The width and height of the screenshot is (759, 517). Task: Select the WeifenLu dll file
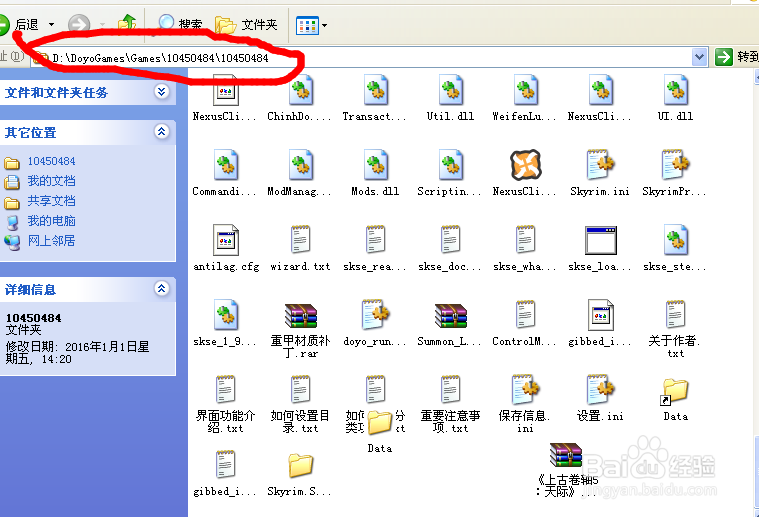point(525,98)
